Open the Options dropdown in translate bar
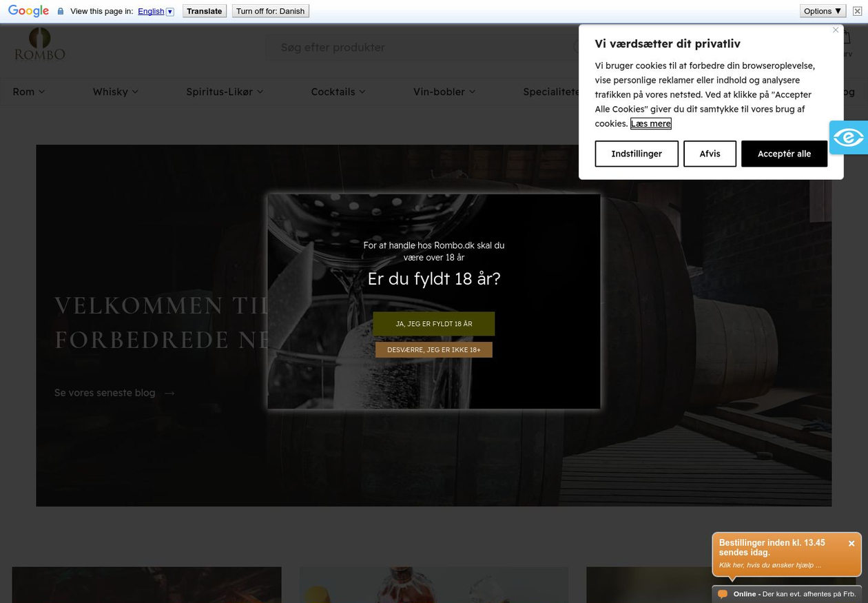 pos(823,11)
